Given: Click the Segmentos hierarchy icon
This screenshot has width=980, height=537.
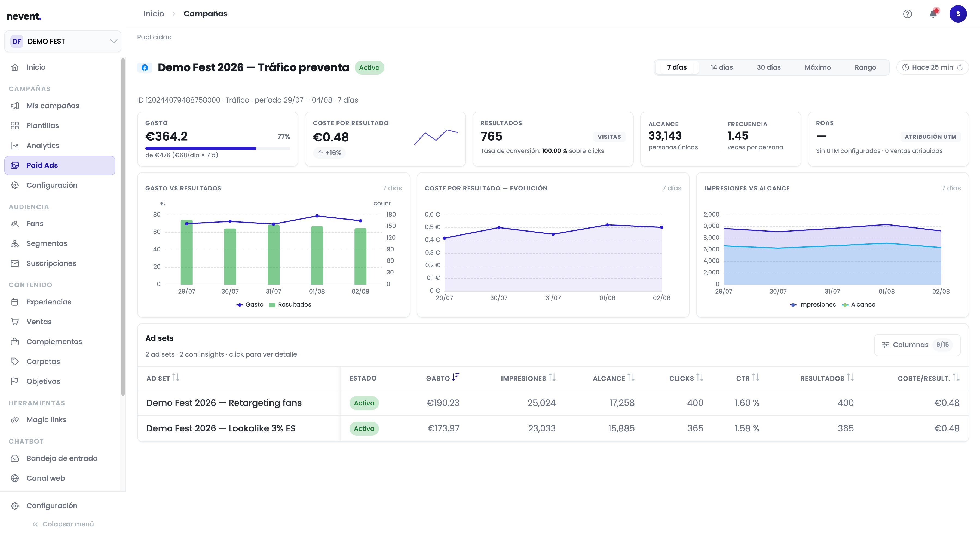Looking at the screenshot, I should pyautogui.click(x=15, y=243).
